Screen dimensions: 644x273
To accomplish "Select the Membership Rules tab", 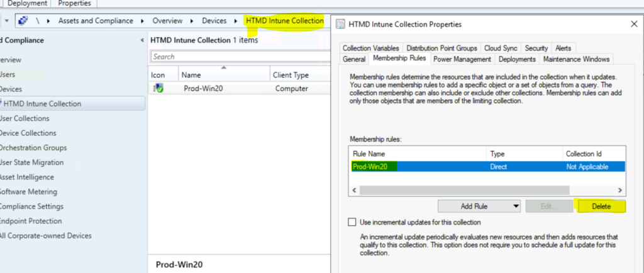I will pyautogui.click(x=399, y=58).
